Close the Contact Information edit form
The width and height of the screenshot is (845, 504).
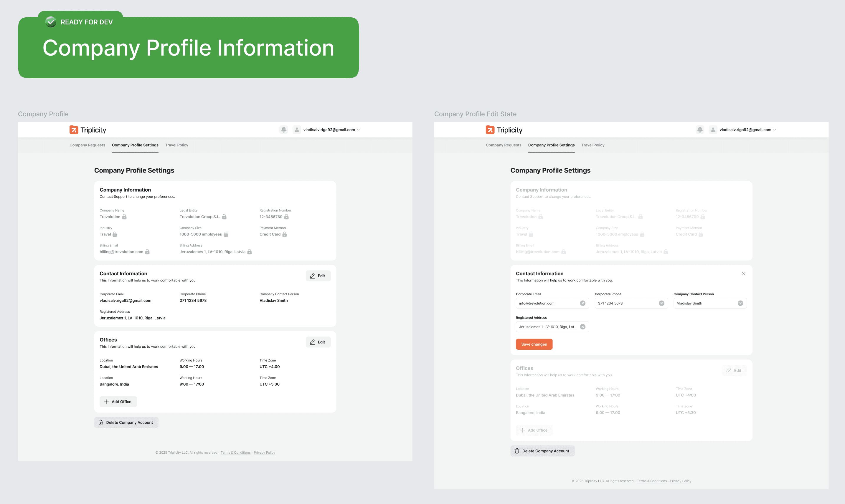[x=744, y=274]
